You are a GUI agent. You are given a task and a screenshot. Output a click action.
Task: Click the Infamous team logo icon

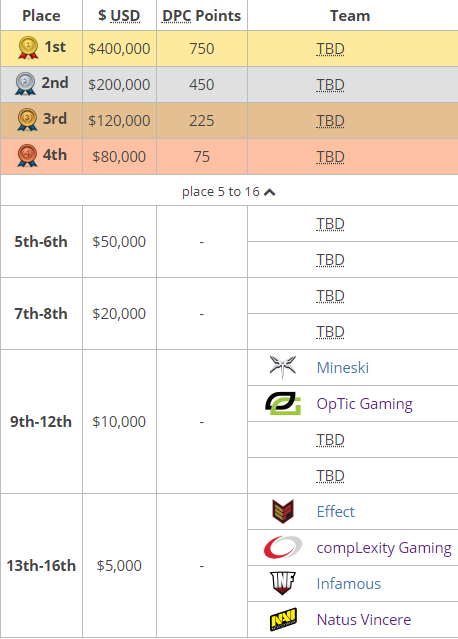[283, 583]
